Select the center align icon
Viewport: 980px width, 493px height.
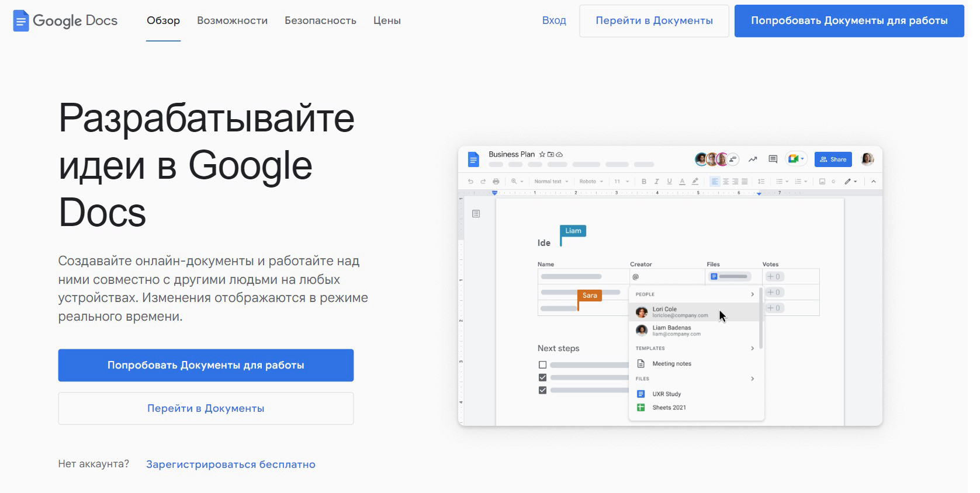coord(726,182)
